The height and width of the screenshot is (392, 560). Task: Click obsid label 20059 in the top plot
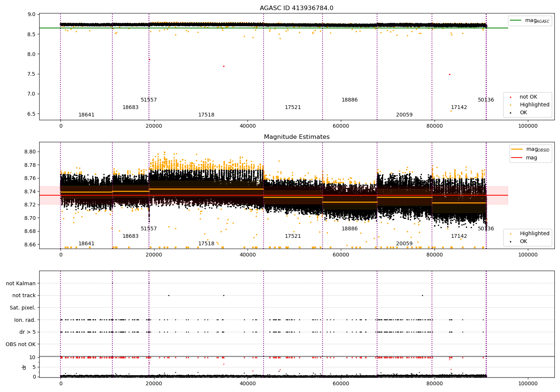coord(404,115)
